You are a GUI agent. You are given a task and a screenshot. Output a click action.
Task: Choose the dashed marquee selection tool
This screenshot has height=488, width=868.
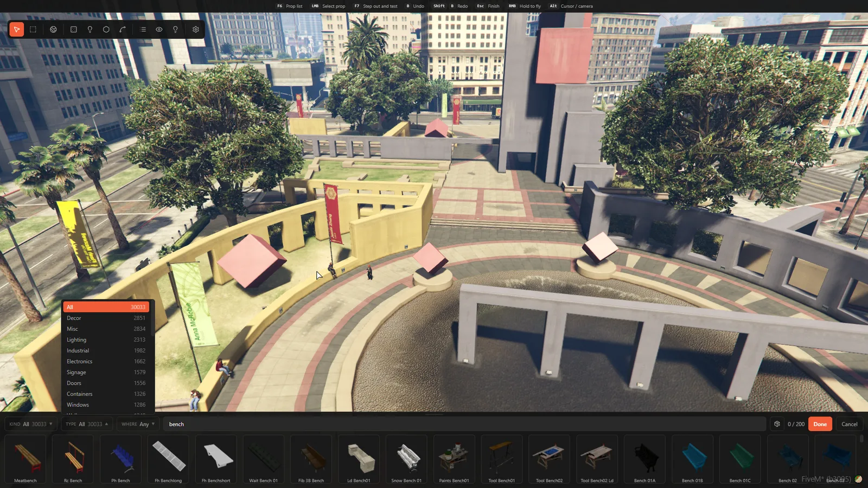[33, 29]
